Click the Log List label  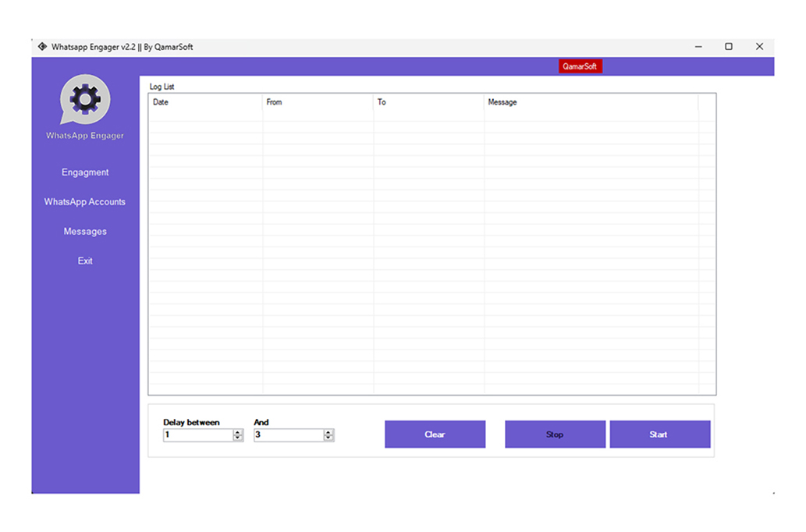coord(162,87)
